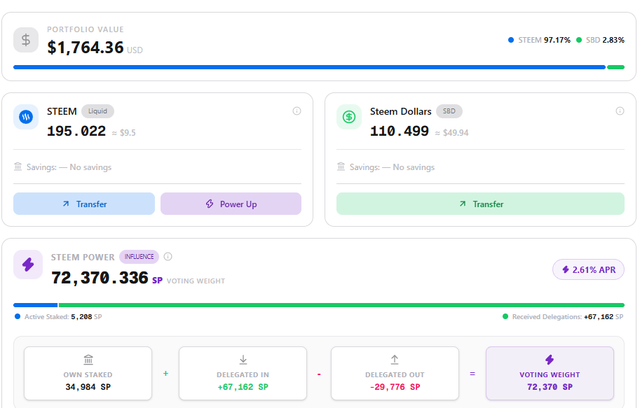640x408 pixels.
Task: Click the upload arrow above DELEGATED OUT
Action: point(394,360)
